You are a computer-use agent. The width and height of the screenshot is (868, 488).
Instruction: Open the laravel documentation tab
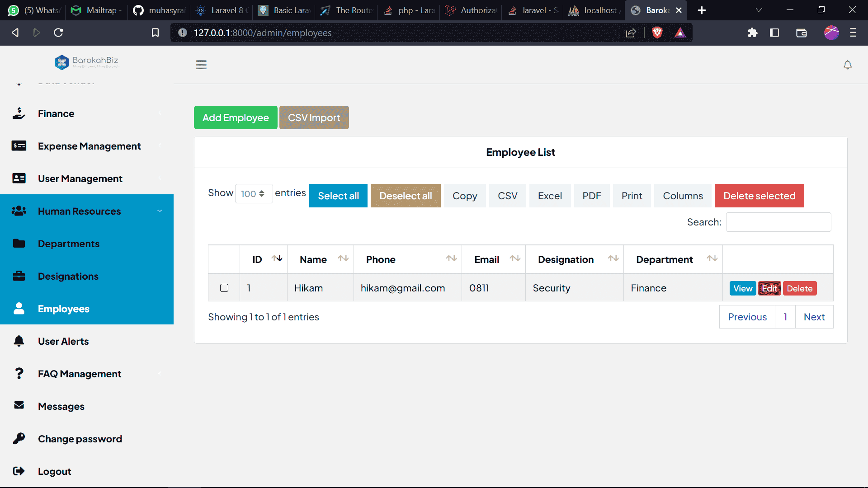[533, 10]
